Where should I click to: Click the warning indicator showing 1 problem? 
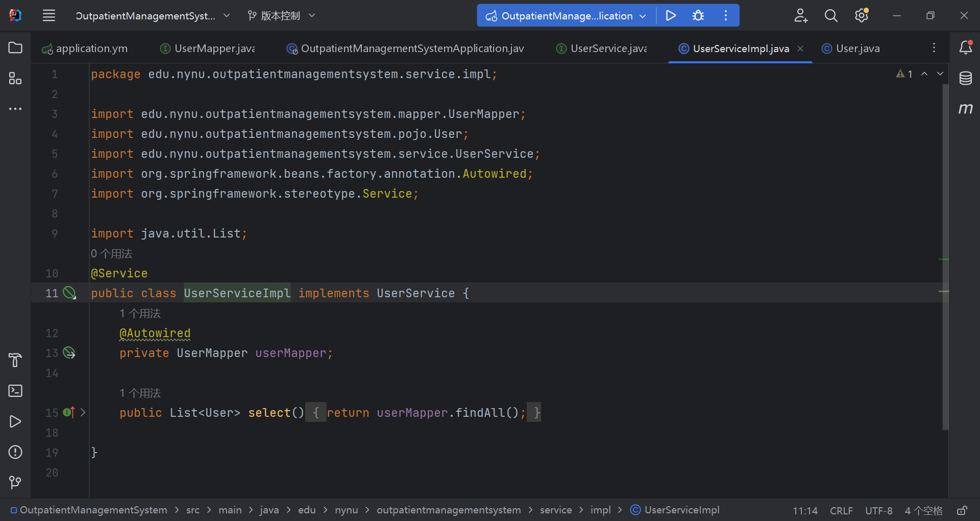coord(904,74)
